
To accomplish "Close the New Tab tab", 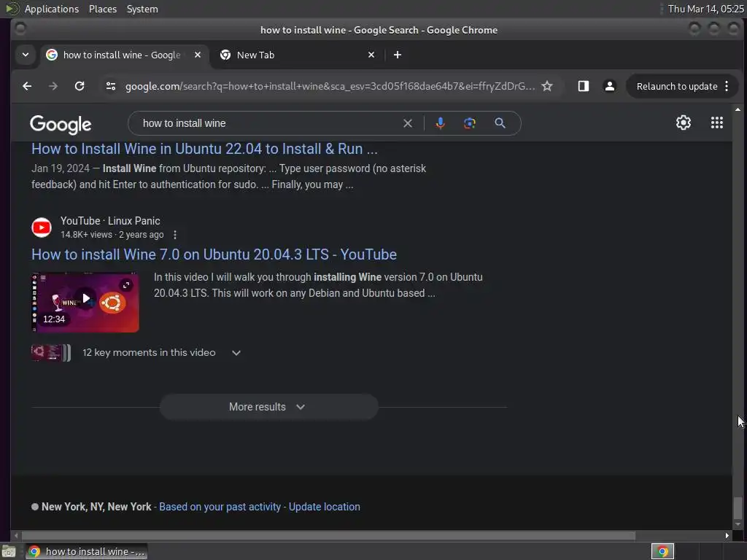I will (x=371, y=55).
